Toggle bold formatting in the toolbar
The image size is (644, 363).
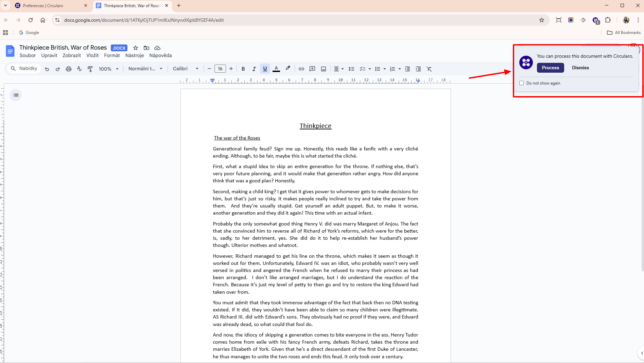243,69
